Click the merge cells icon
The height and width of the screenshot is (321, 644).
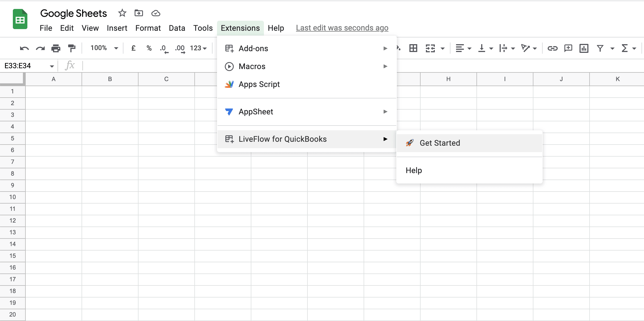(x=430, y=48)
